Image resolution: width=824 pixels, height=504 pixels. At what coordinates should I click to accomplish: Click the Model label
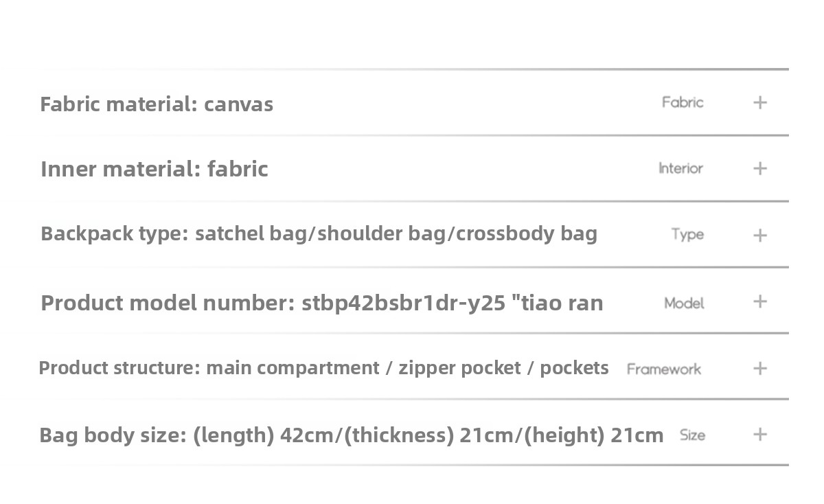684,303
